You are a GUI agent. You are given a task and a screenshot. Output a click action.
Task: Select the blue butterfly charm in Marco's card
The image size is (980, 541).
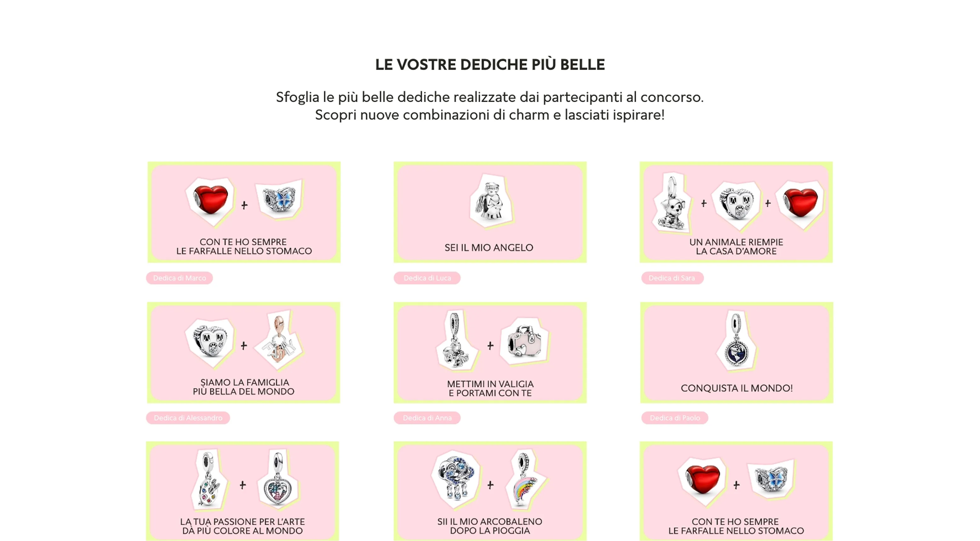tap(280, 200)
